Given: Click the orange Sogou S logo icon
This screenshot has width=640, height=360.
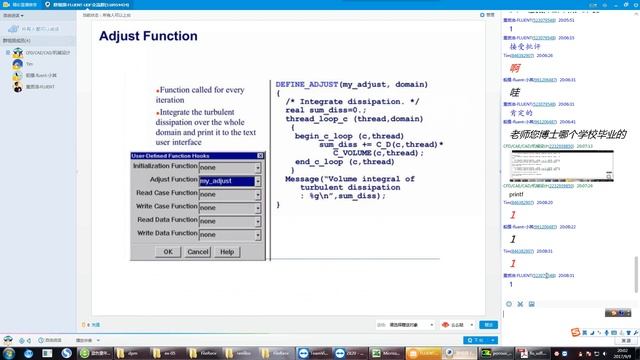Looking at the screenshot, I should (x=576, y=332).
